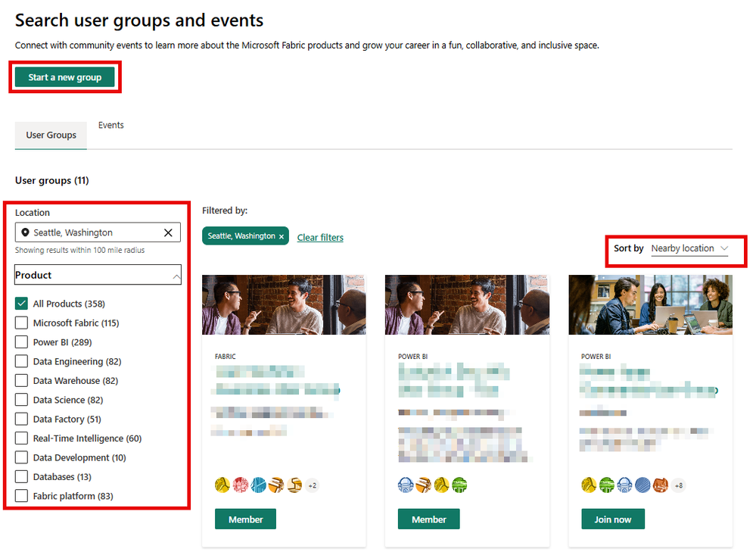756x552 pixels.
Task: Click Member button on the FABRIC card
Action: tap(245, 519)
